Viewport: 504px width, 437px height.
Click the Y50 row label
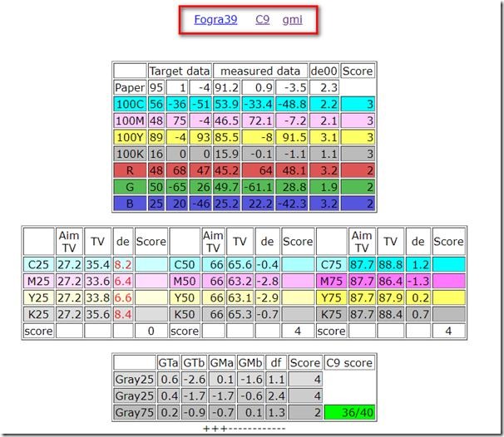[x=185, y=297]
